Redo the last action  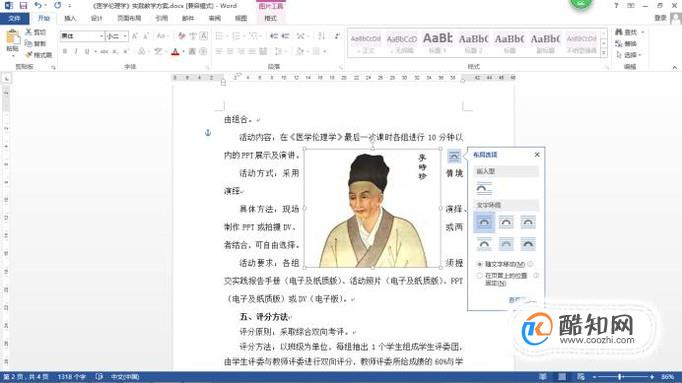pos(57,6)
